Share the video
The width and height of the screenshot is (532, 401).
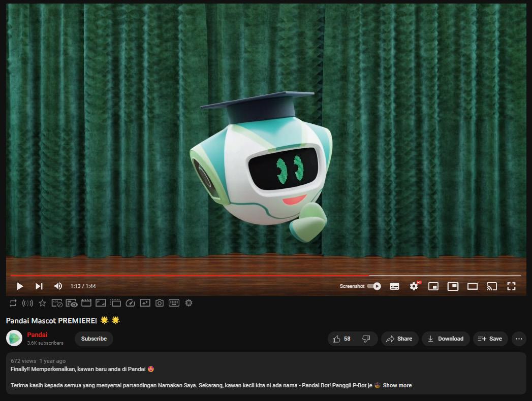pos(400,339)
